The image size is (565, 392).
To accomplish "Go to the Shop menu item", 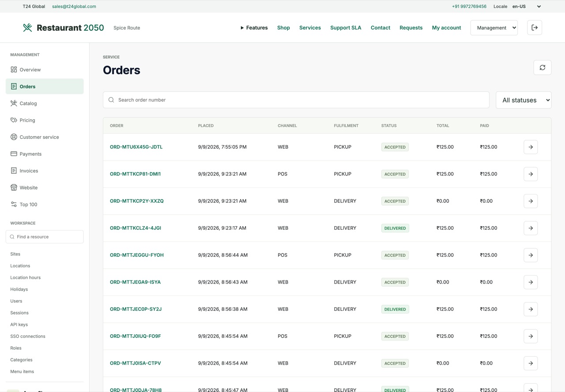I will (x=283, y=28).
